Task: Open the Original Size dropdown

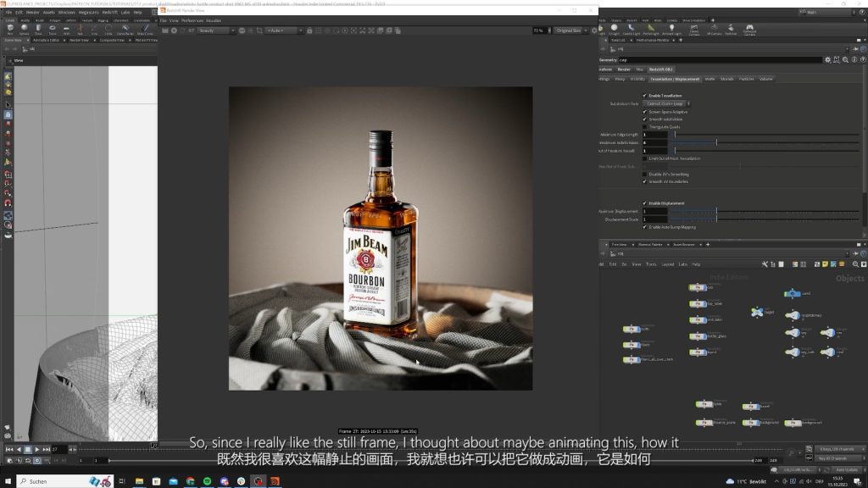Action: 572,30
